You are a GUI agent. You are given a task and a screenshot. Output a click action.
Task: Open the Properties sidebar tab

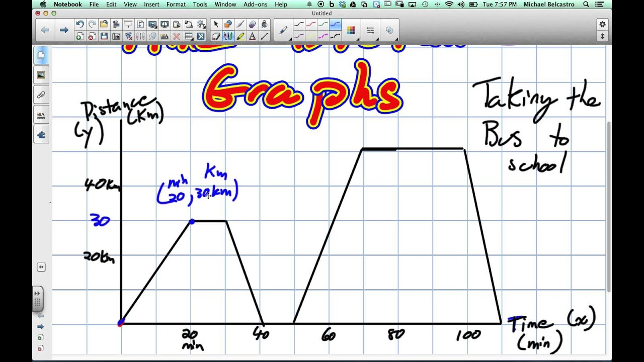[41, 115]
